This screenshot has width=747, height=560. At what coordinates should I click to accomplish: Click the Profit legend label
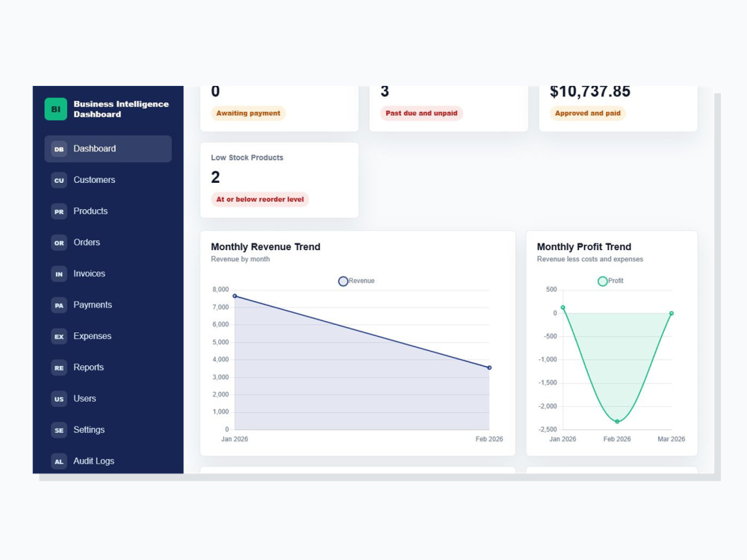click(616, 281)
